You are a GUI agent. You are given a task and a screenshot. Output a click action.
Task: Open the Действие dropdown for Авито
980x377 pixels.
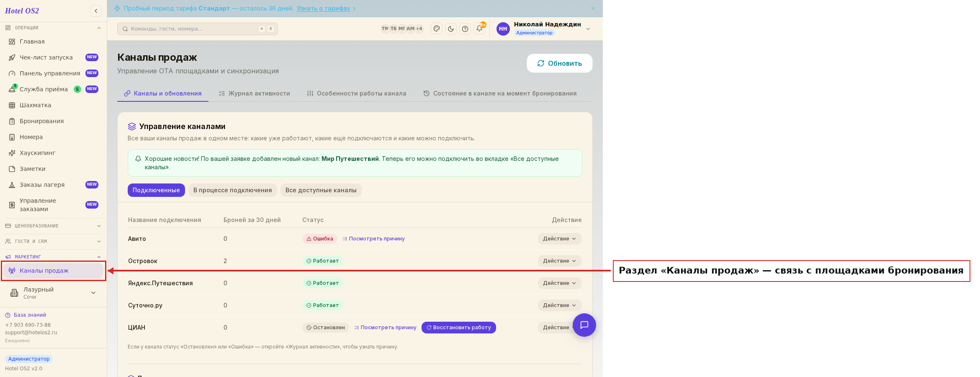(x=560, y=239)
